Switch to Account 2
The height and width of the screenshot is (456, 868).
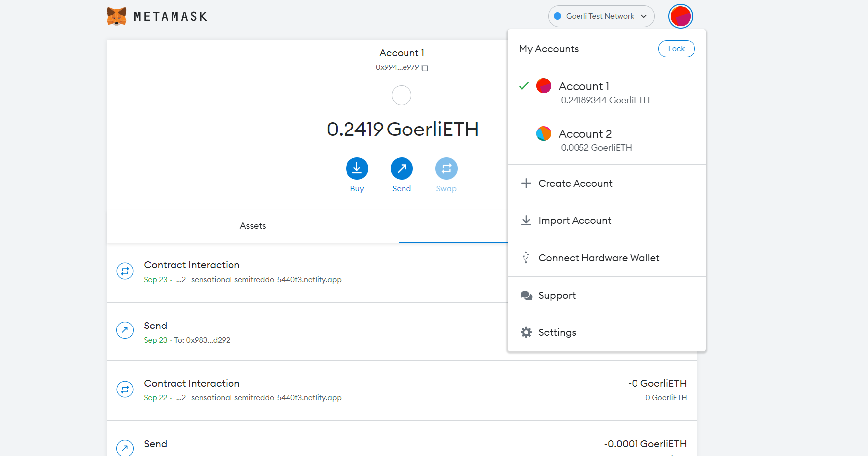coord(607,140)
